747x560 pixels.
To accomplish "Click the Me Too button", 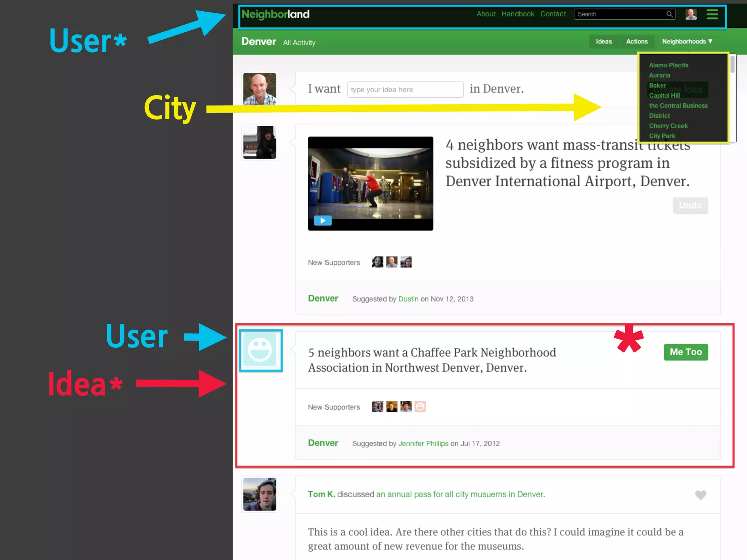I will 686,352.
